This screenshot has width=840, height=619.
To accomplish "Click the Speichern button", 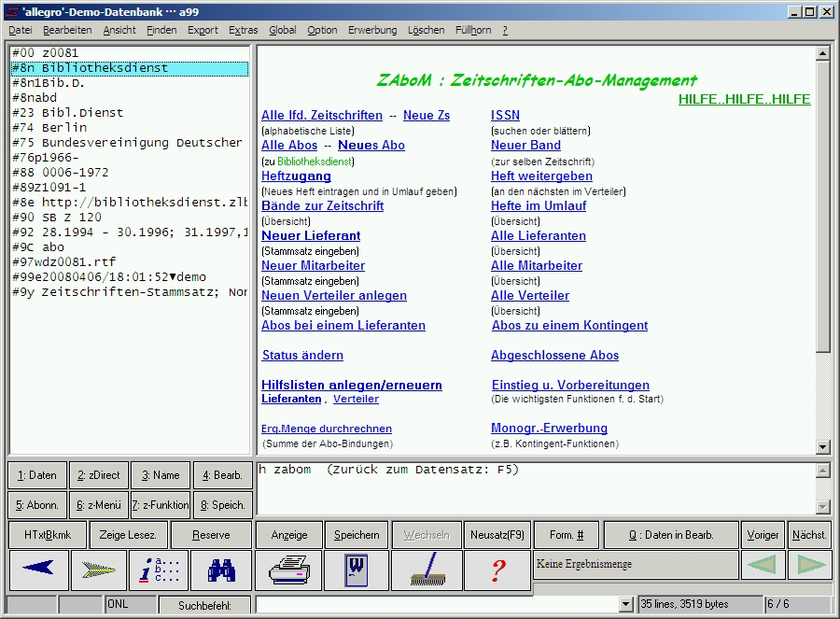I will click(357, 535).
